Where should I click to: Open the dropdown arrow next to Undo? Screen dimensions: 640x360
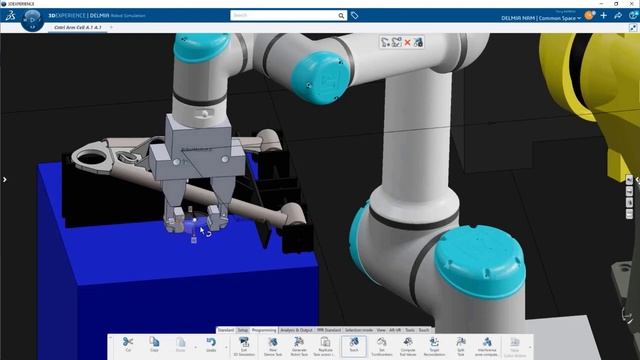click(226, 347)
